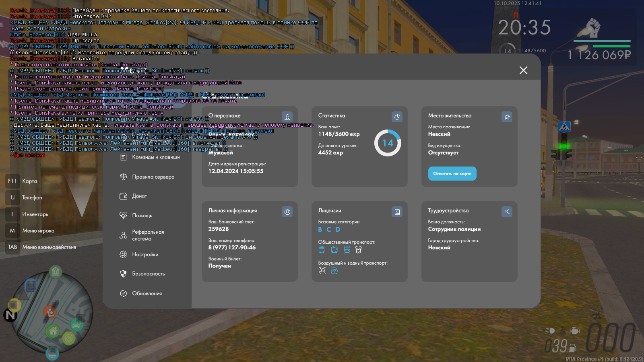Open the Безопасность menu entry
The image size is (644, 362).
[x=142, y=274]
